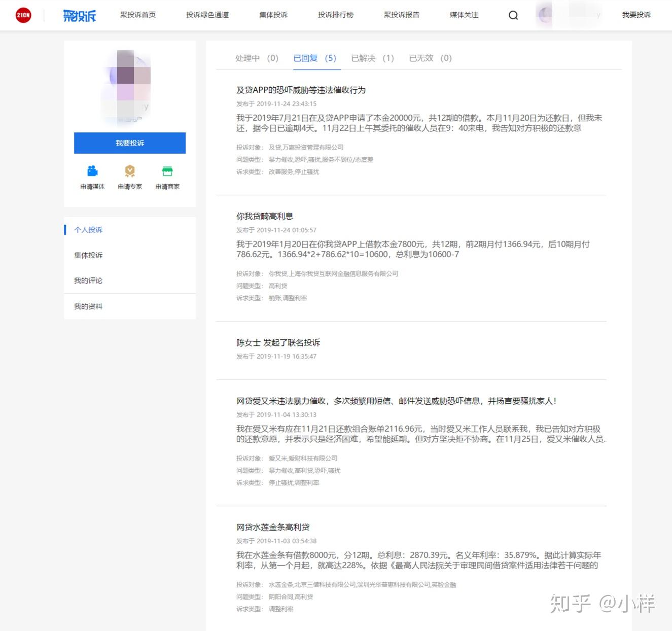Viewport: 672px width, 631px height.
Task: Click timestamp 2019-11-19 16:35:47
Action: [287, 357]
